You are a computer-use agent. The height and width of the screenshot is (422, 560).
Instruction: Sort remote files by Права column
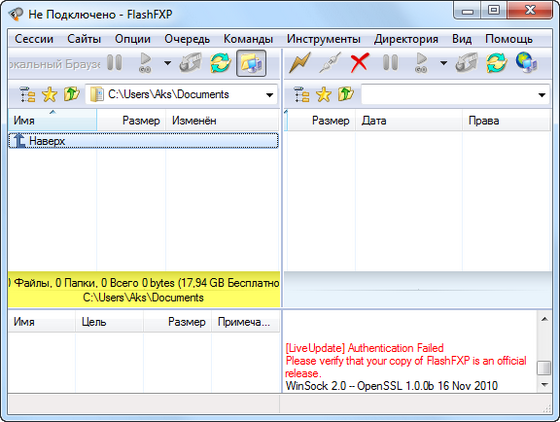coord(506,120)
